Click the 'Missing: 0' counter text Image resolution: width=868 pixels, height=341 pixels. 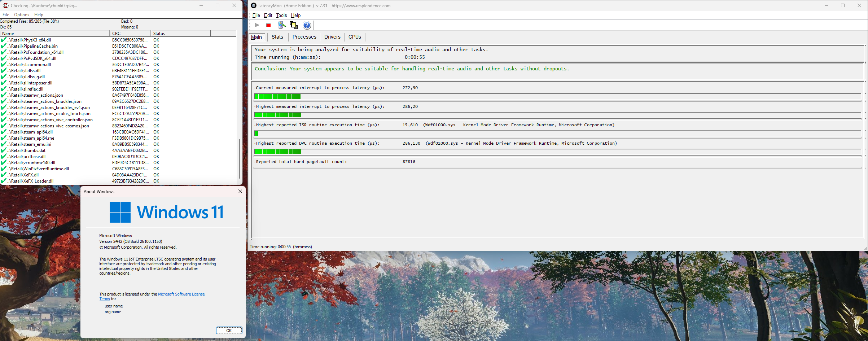(x=130, y=27)
